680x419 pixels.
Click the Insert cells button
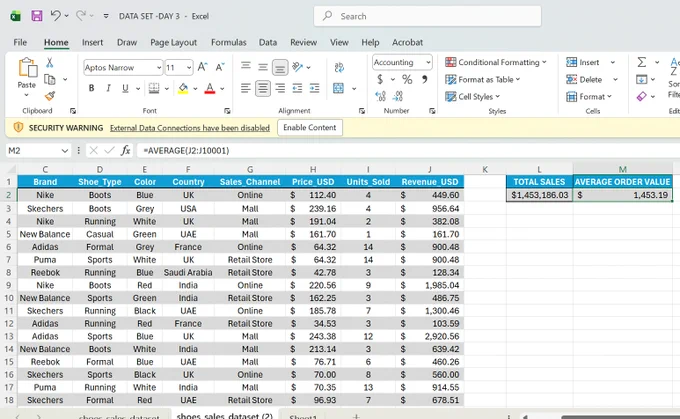click(584, 62)
